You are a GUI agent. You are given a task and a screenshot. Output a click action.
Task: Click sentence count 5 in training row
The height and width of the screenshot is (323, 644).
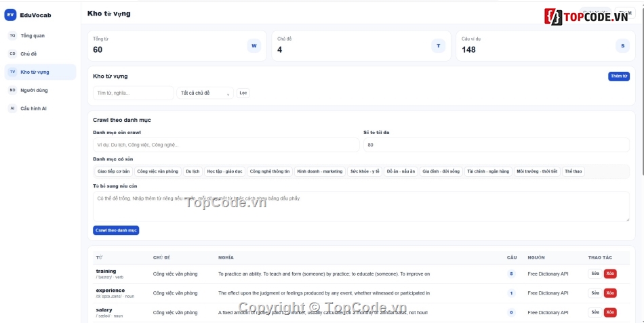click(x=511, y=274)
